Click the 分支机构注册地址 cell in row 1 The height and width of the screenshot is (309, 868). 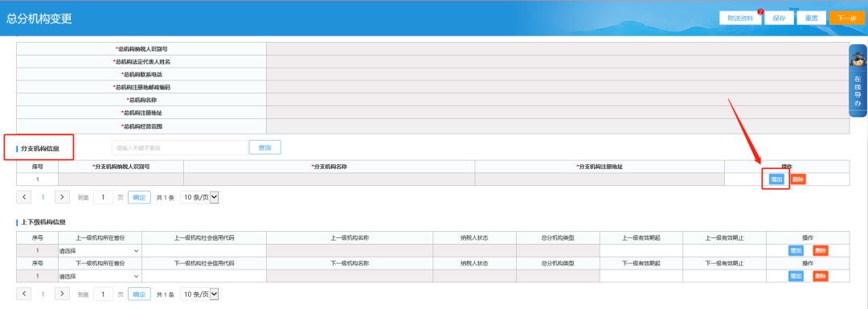[x=600, y=179]
